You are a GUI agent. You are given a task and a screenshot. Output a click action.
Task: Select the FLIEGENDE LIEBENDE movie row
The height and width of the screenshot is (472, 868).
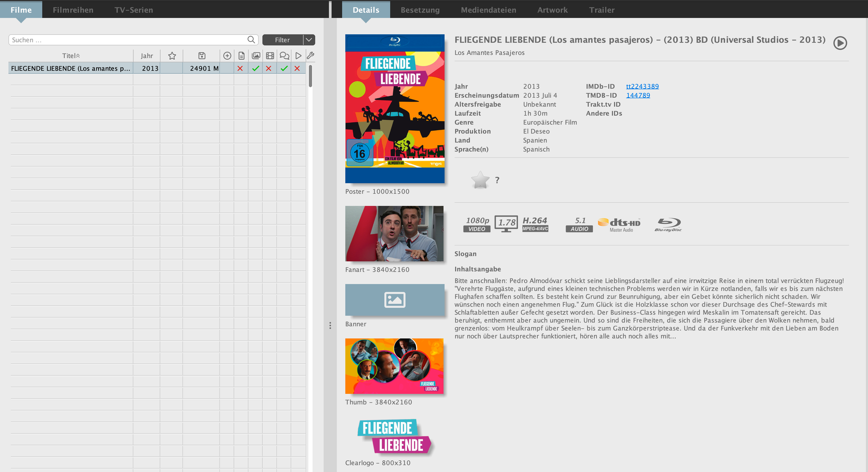157,68
